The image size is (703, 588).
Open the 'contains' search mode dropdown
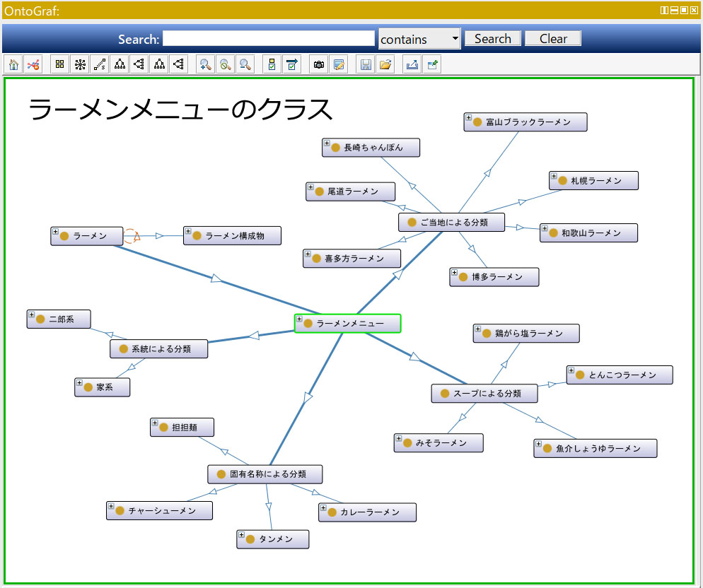419,39
